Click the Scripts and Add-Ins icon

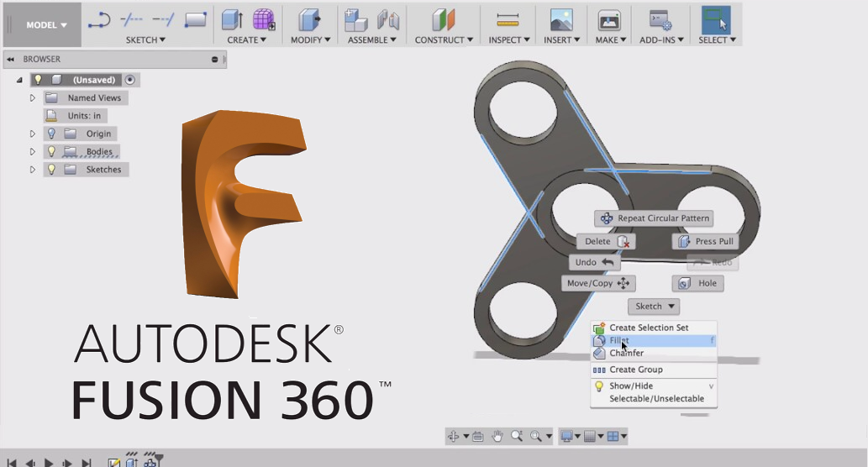pos(660,19)
